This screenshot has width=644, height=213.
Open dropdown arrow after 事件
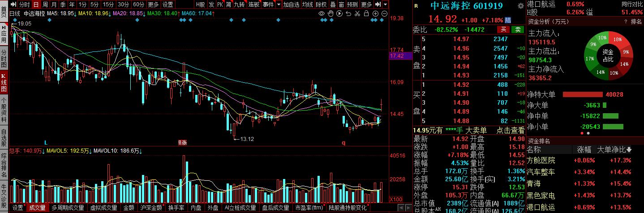click(279, 4)
